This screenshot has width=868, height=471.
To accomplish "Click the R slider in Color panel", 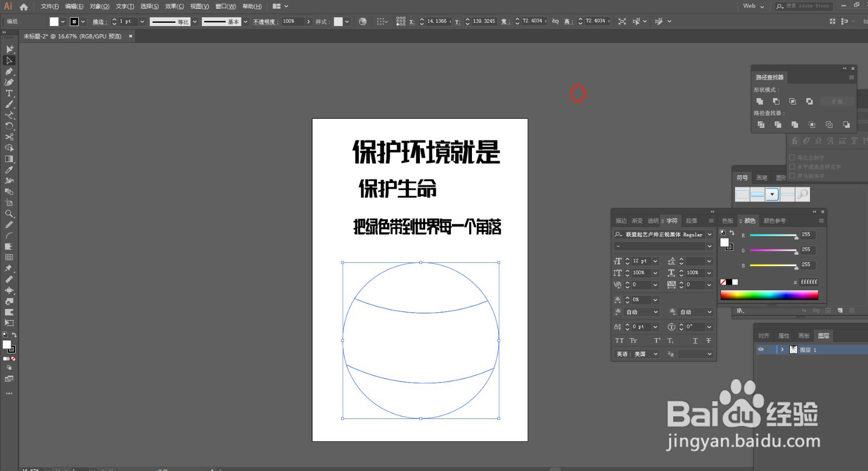I will tap(773, 235).
